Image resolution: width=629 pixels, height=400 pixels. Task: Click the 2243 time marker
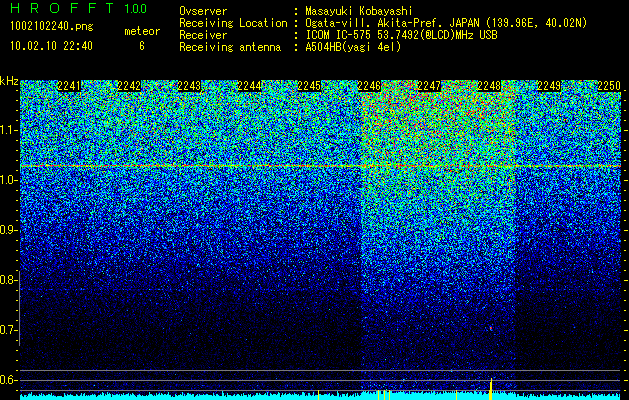[189, 86]
